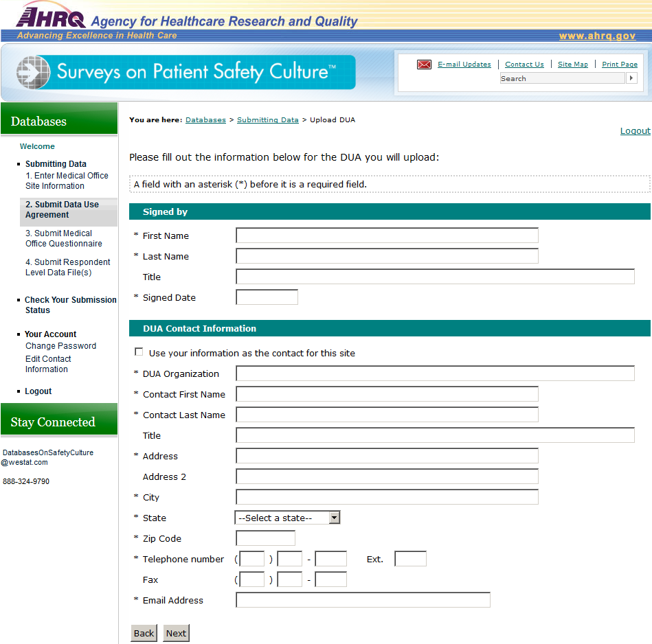Open Check Your Submission Status
The height and width of the screenshot is (644, 652).
[70, 305]
